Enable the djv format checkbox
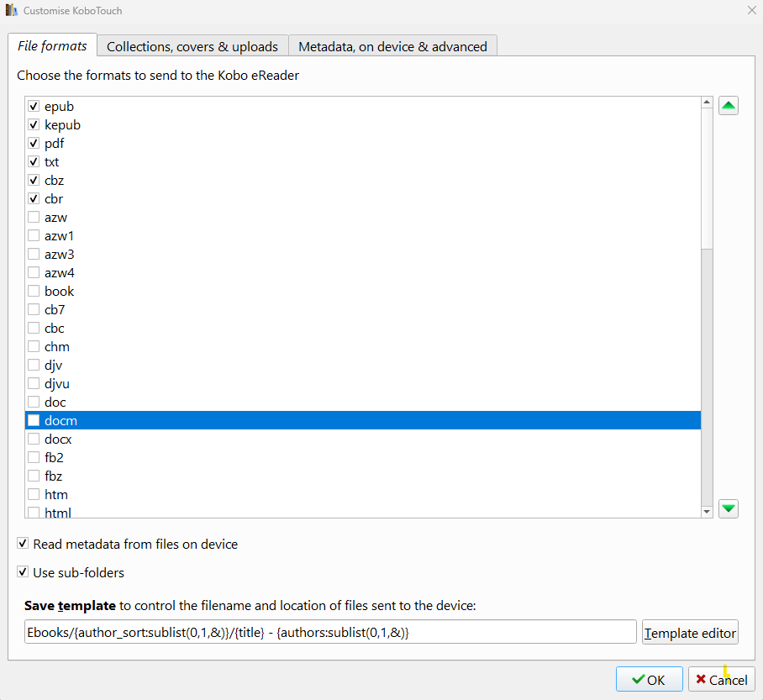Viewport: 763px width, 700px height. (34, 365)
